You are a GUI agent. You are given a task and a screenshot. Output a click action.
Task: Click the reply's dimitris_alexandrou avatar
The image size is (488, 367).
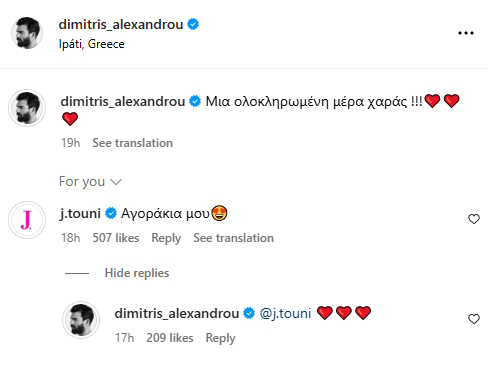(81, 320)
